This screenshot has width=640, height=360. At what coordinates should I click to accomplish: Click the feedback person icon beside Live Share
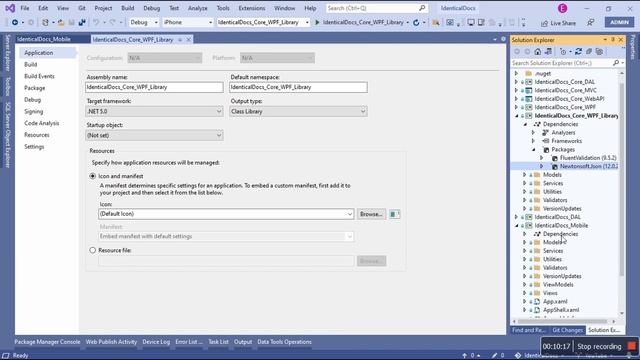pyautogui.click(x=591, y=23)
